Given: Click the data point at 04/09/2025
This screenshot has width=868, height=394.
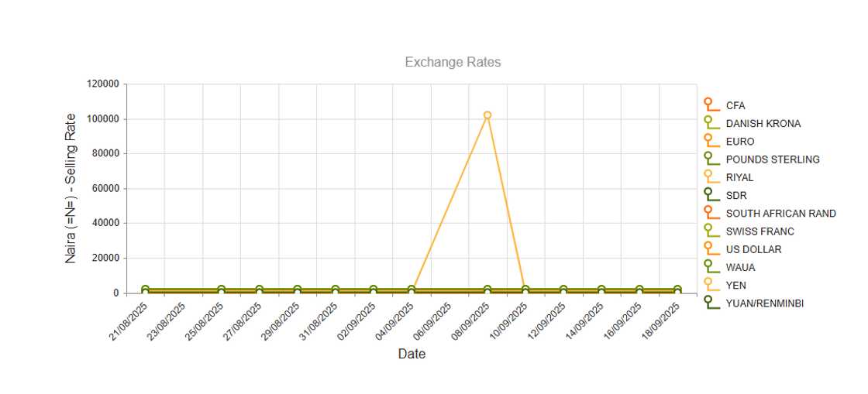Looking at the screenshot, I should [x=412, y=290].
